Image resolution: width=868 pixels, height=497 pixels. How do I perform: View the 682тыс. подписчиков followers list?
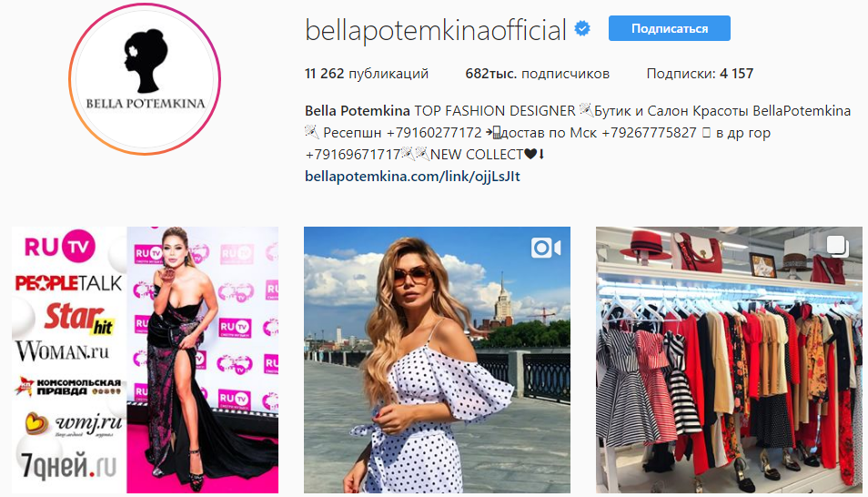pos(537,74)
